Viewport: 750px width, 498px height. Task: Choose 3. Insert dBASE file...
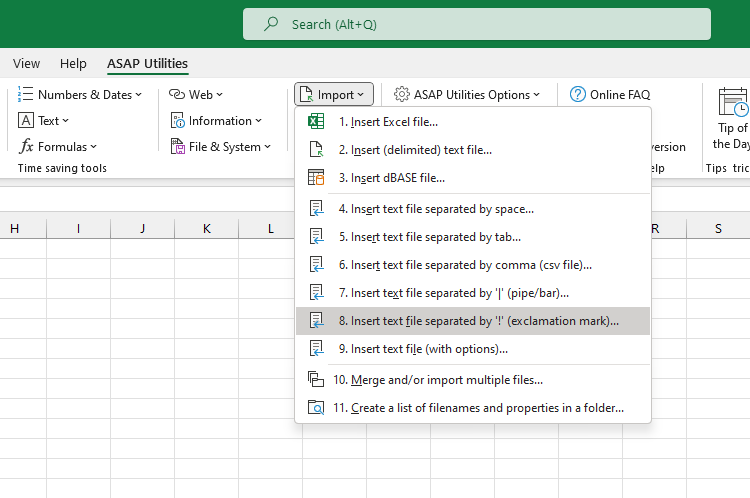[473, 177]
